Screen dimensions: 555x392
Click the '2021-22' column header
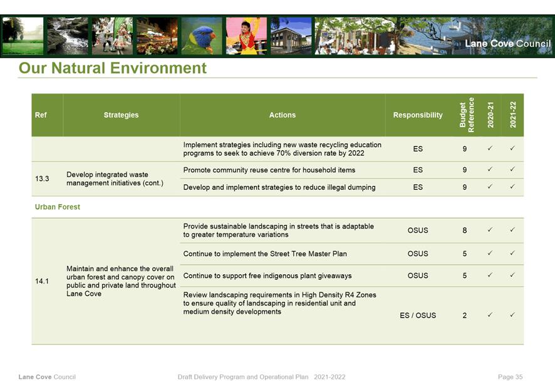(x=513, y=115)
